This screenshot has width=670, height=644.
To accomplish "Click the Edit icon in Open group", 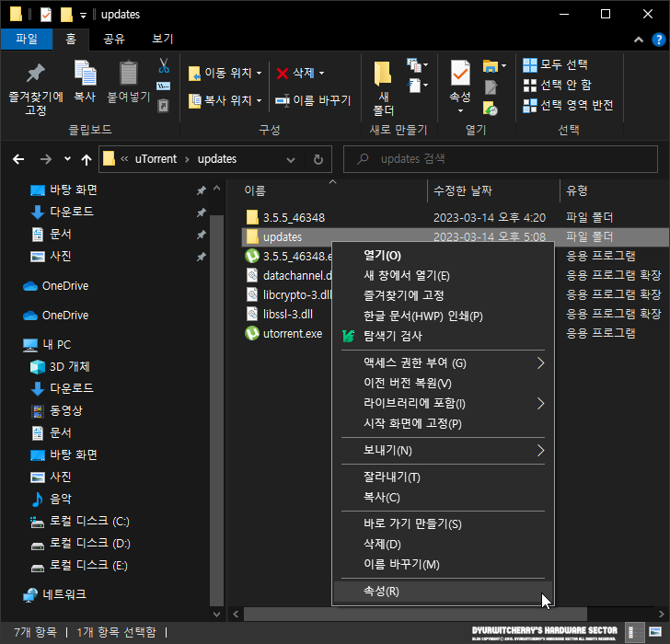I will [491, 87].
